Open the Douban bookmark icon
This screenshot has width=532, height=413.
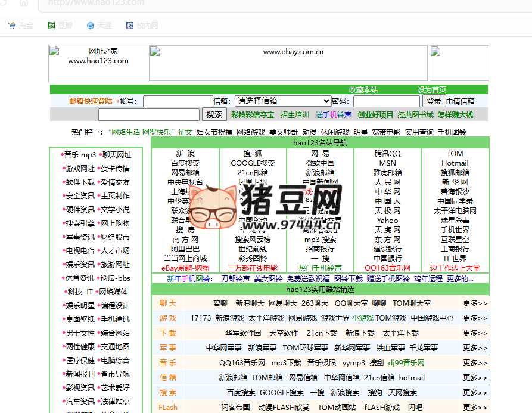click(52, 26)
